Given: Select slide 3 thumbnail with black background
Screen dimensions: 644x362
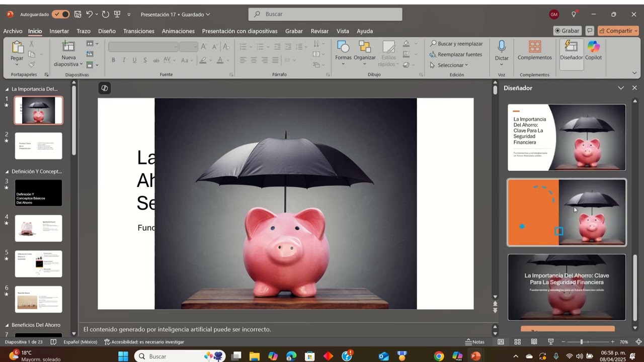Looking at the screenshot, I should (x=39, y=193).
